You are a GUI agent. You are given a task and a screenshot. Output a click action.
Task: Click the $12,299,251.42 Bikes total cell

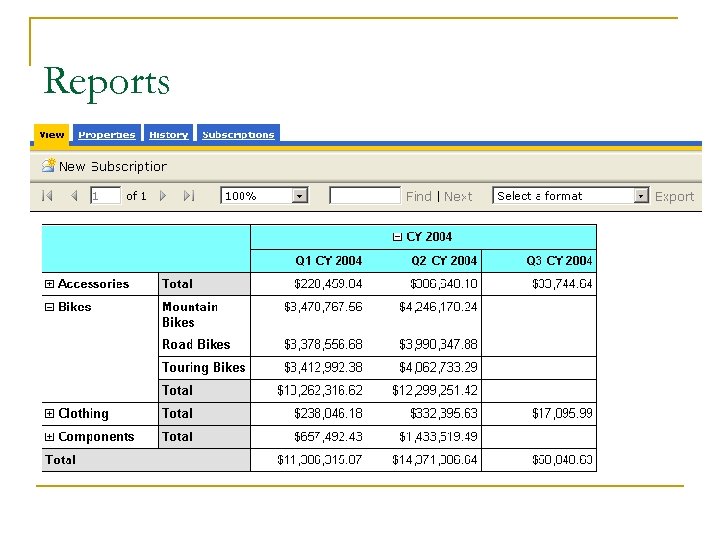[435, 390]
